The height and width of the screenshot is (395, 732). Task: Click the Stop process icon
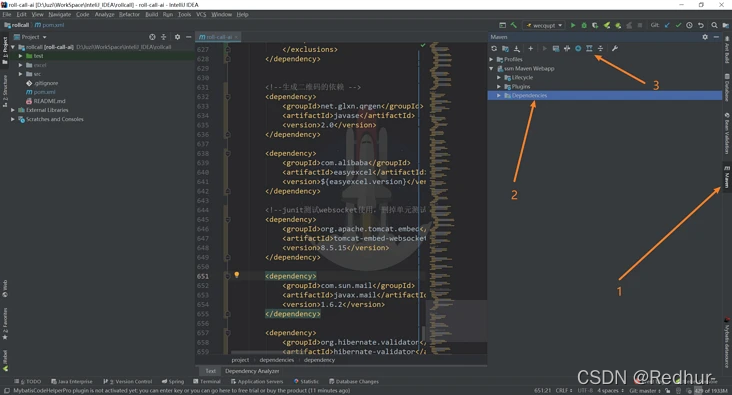click(x=640, y=25)
